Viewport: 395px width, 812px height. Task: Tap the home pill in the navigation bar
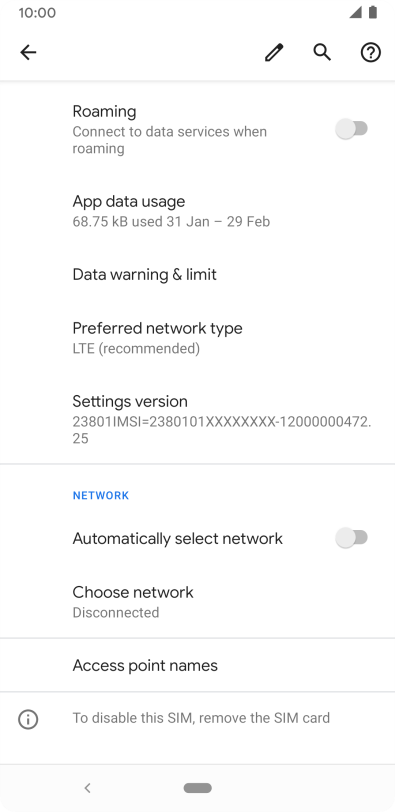(x=197, y=788)
